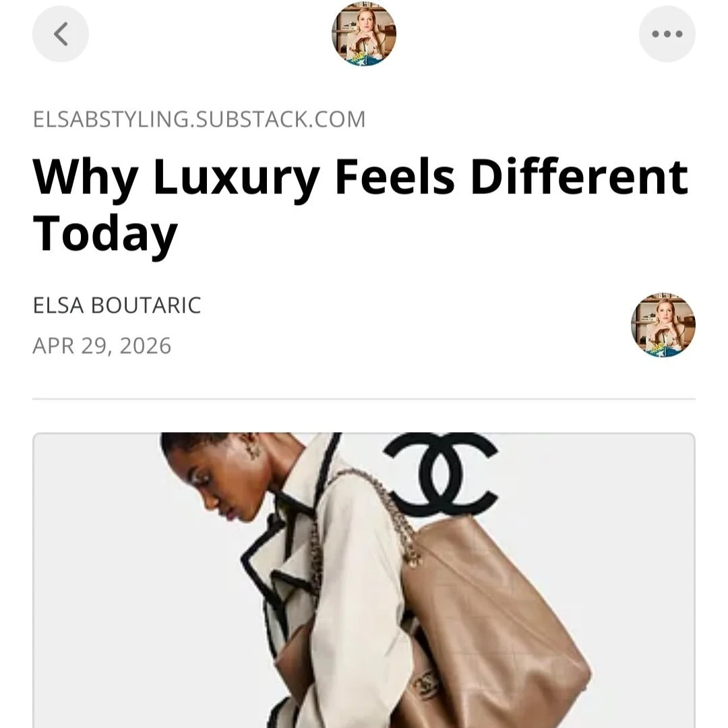Screen dimensions: 728x728
Task: Open the three-dot more options menu
Action: coord(667,34)
